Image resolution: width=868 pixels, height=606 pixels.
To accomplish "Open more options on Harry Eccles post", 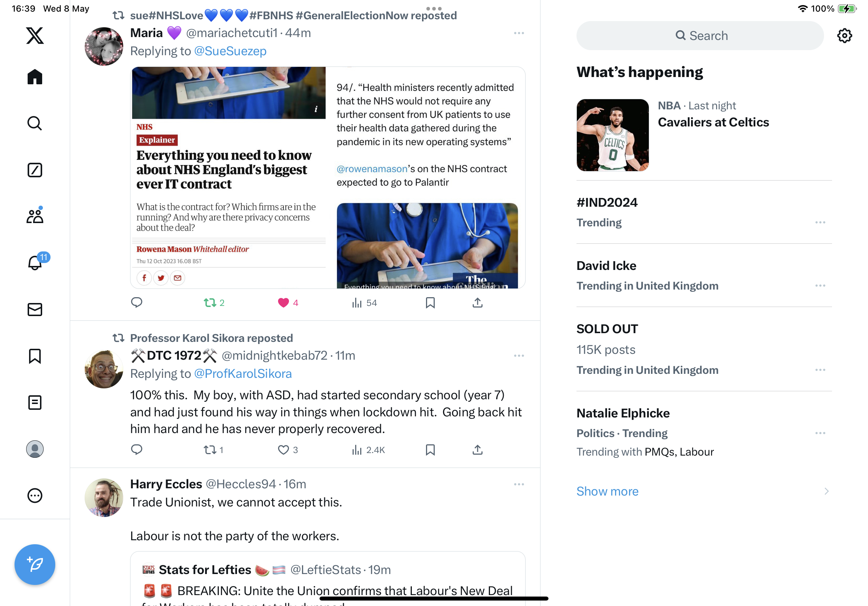I will [519, 484].
